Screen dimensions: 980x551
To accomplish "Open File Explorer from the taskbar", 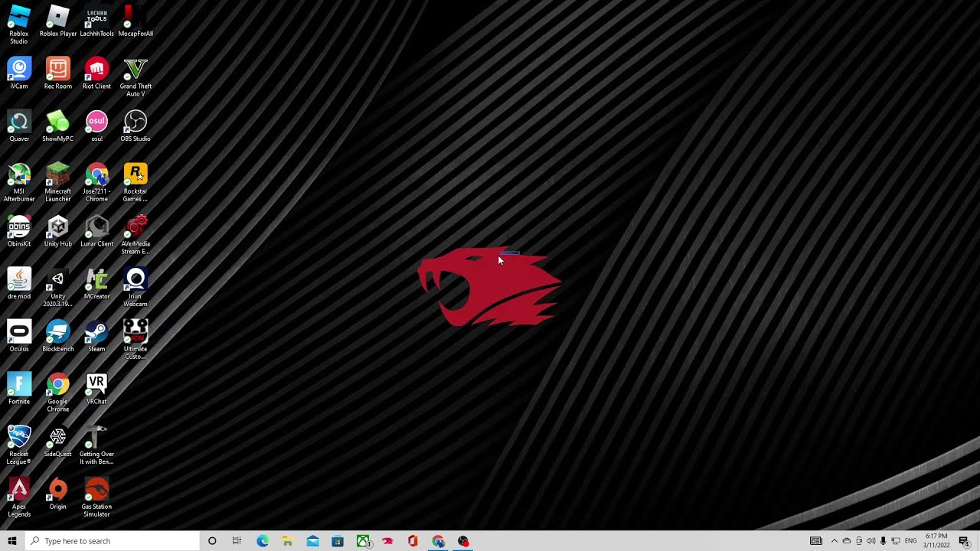I will click(288, 541).
